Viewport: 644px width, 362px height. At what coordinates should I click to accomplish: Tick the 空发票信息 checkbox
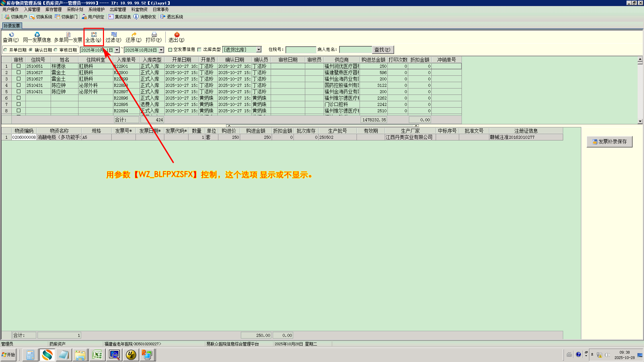170,50
